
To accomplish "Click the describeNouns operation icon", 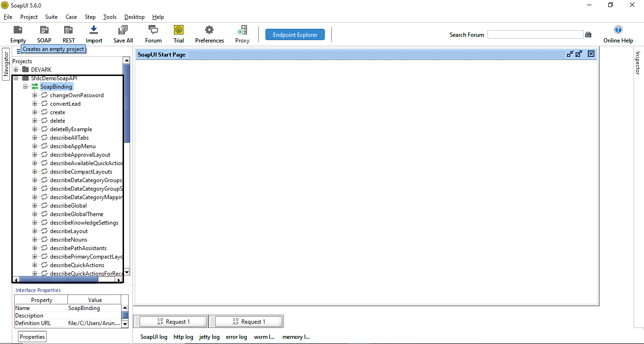I will pos(44,240).
